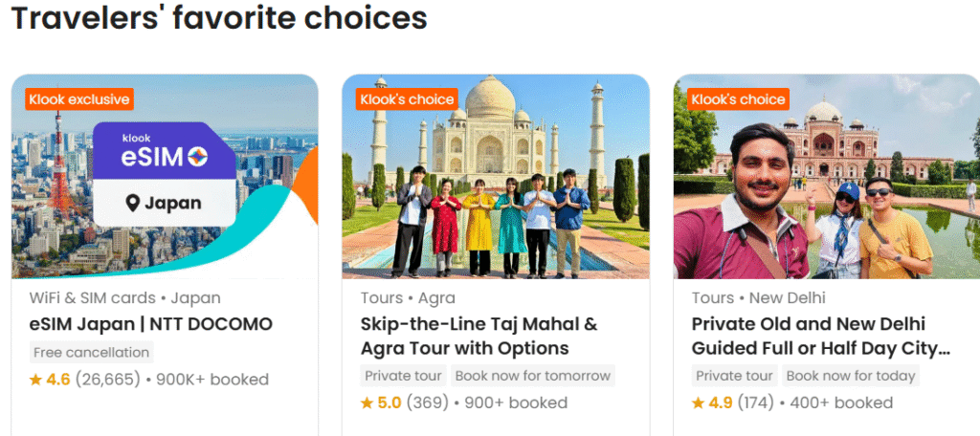Viewport: 980px width, 436px height.
Task: Click the star icon beside 5.0 rating
Action: 367,403
